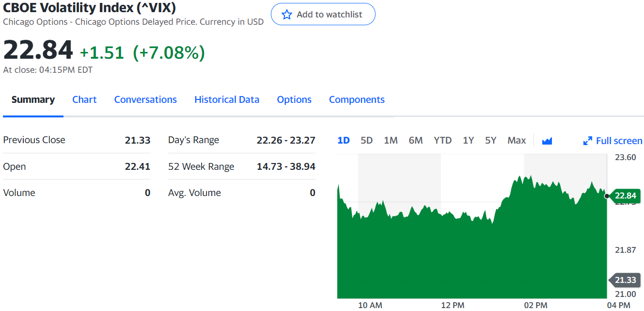Click the 23.60 y-axis label
This screenshot has height=311, width=644.
pyautogui.click(x=625, y=157)
